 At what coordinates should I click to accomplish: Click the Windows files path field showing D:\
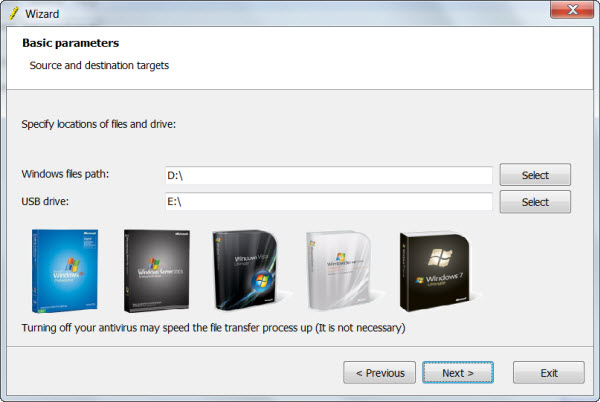[x=329, y=176]
